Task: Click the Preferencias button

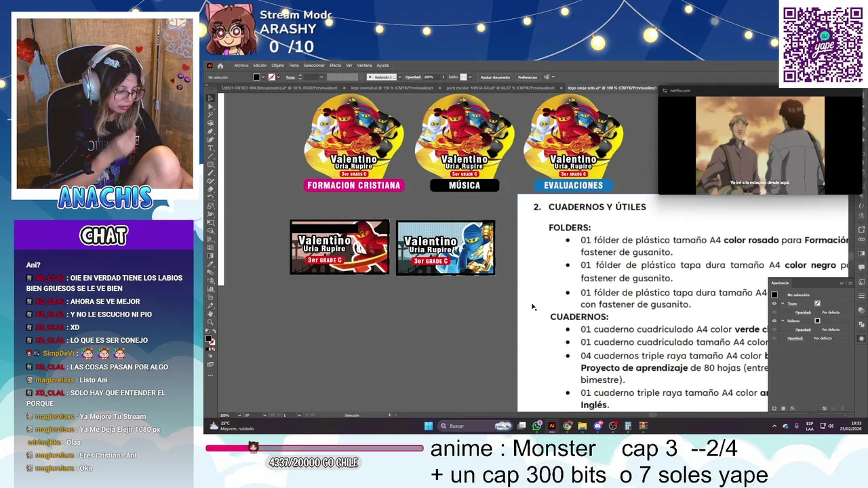Action: point(528,77)
